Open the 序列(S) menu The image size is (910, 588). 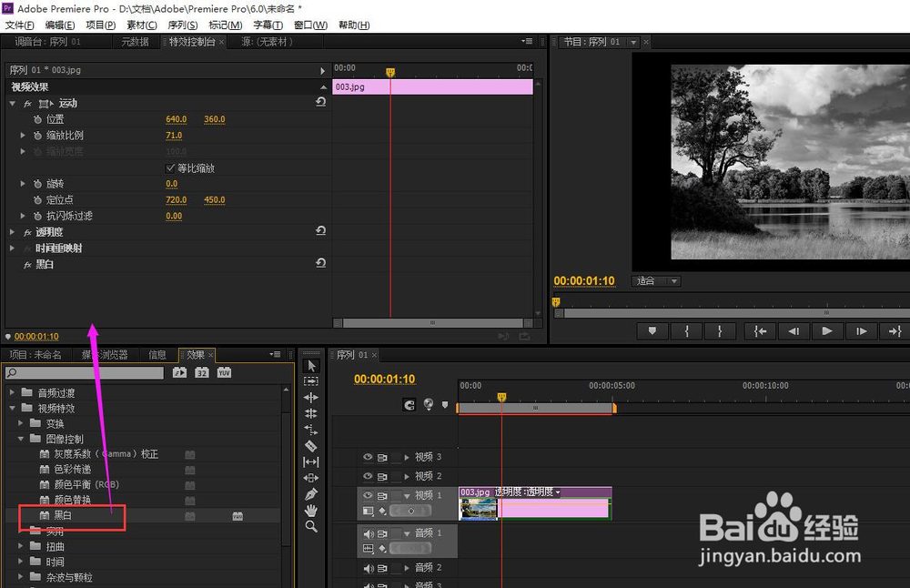183,25
